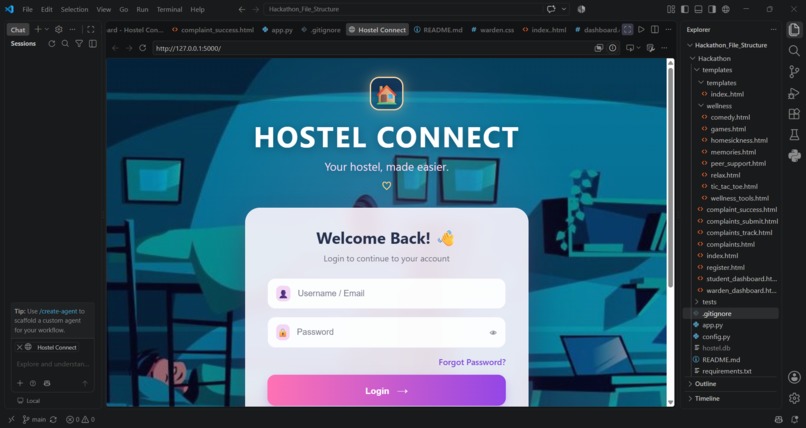Open notifications bell in status bar
The image size is (806, 428).
coord(795,420)
